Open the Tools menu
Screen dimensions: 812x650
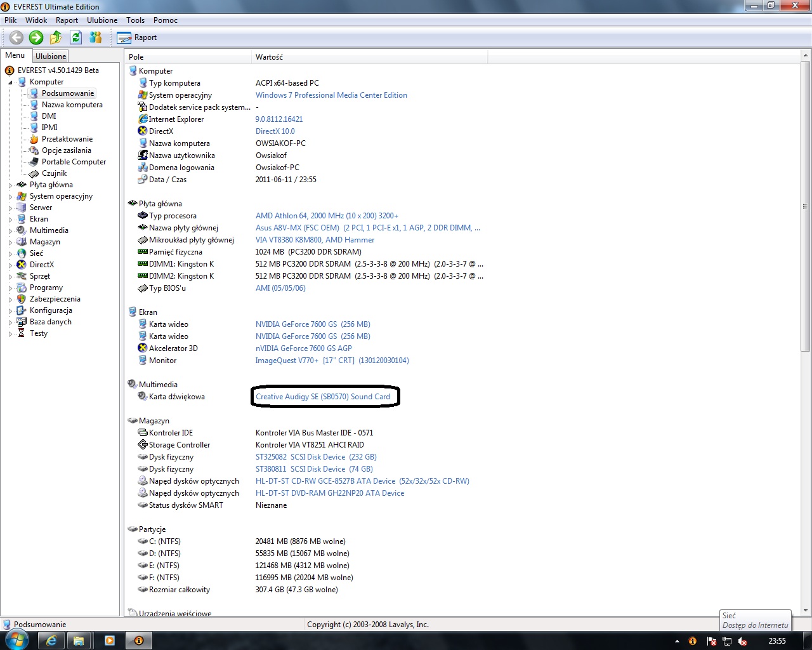[x=136, y=20]
